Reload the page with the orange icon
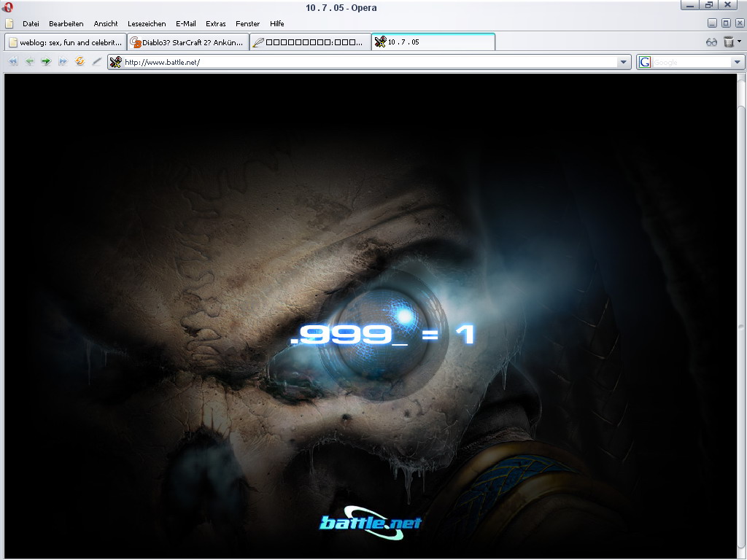The height and width of the screenshot is (560, 747). click(80, 61)
